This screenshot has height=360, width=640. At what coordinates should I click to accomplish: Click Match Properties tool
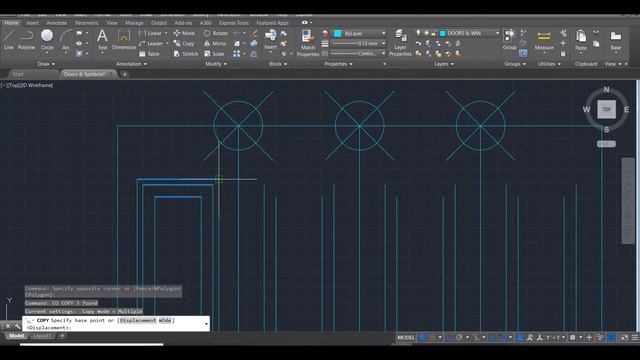click(308, 43)
